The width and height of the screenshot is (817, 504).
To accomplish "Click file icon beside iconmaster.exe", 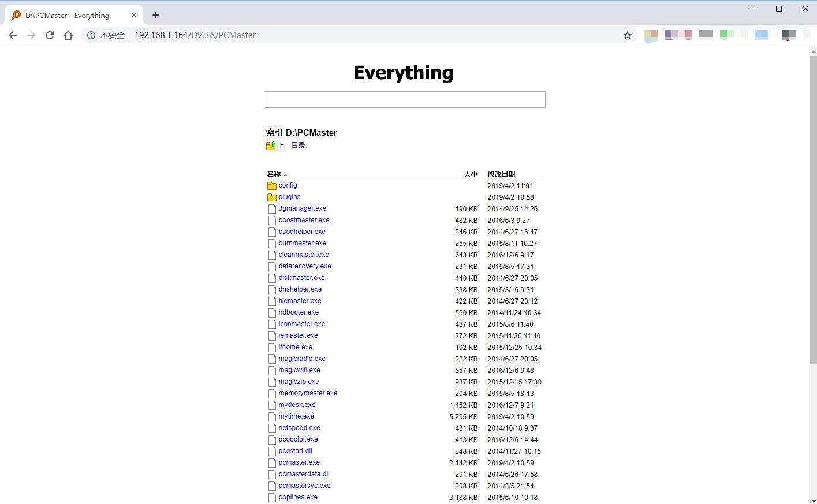I will 272,324.
